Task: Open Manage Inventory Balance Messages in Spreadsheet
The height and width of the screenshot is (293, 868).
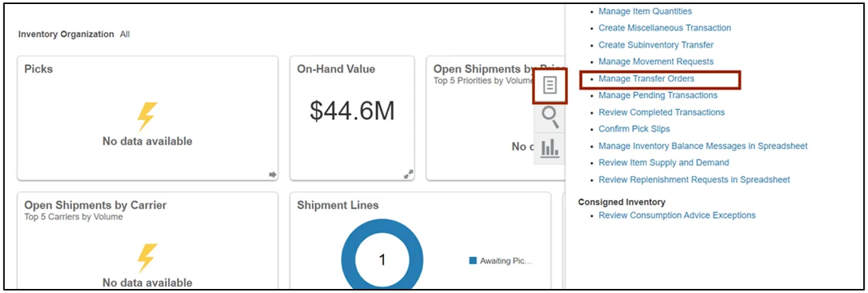Action: [703, 146]
